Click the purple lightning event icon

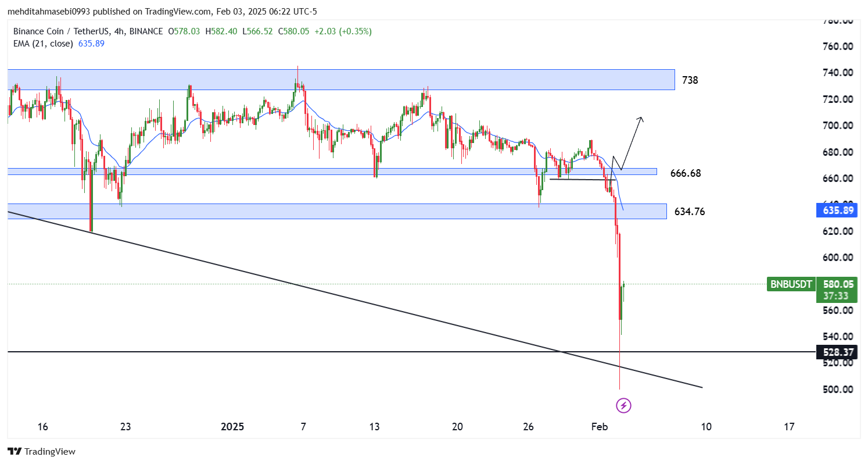point(623,405)
